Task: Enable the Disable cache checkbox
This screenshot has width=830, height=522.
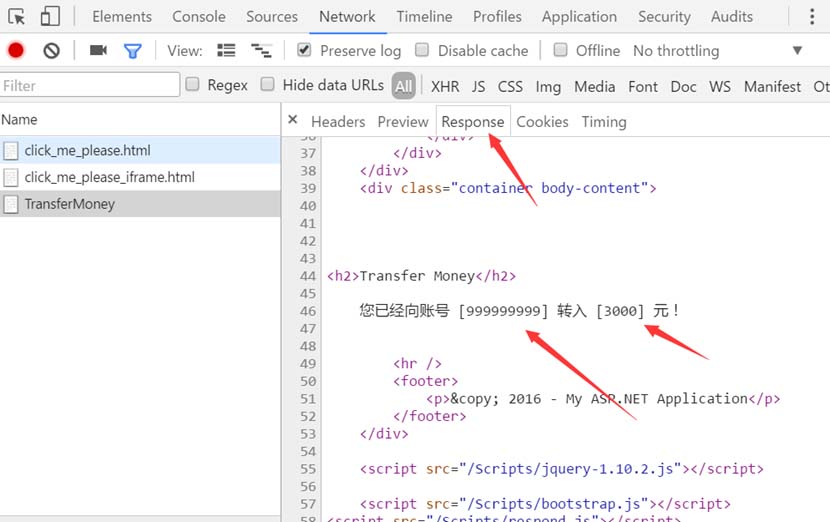Action: click(422, 50)
